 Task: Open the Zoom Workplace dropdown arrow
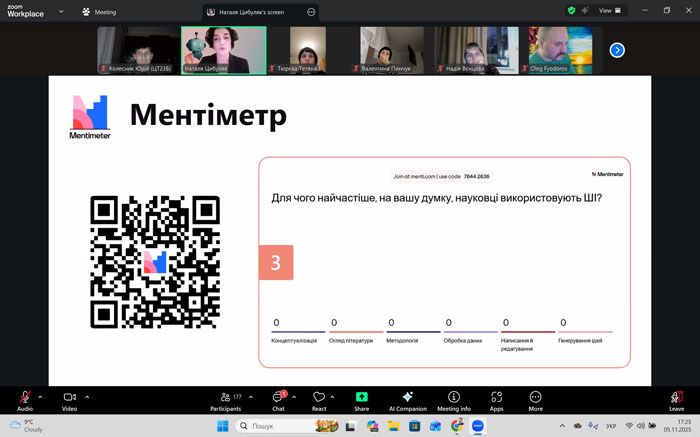(61, 12)
